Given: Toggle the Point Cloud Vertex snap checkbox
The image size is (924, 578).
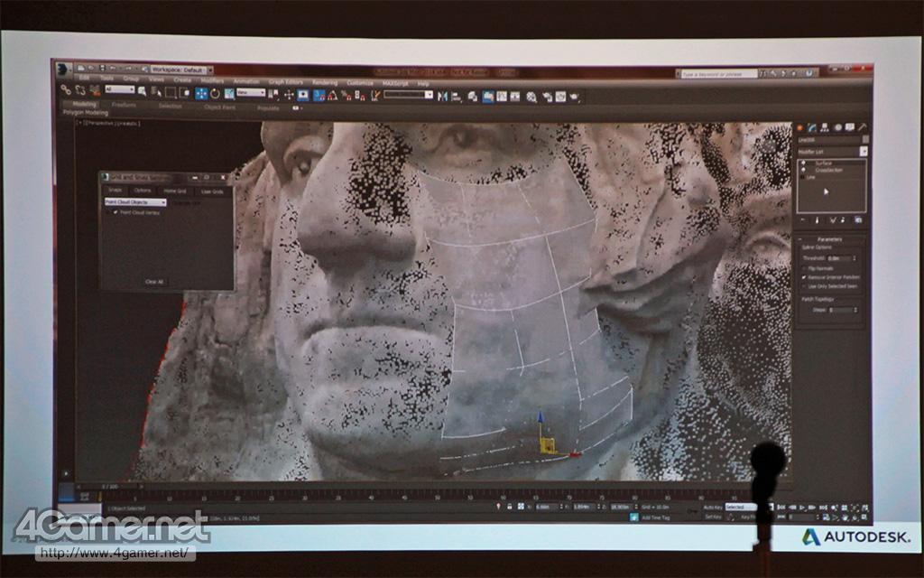Looking at the screenshot, I should 115,212.
